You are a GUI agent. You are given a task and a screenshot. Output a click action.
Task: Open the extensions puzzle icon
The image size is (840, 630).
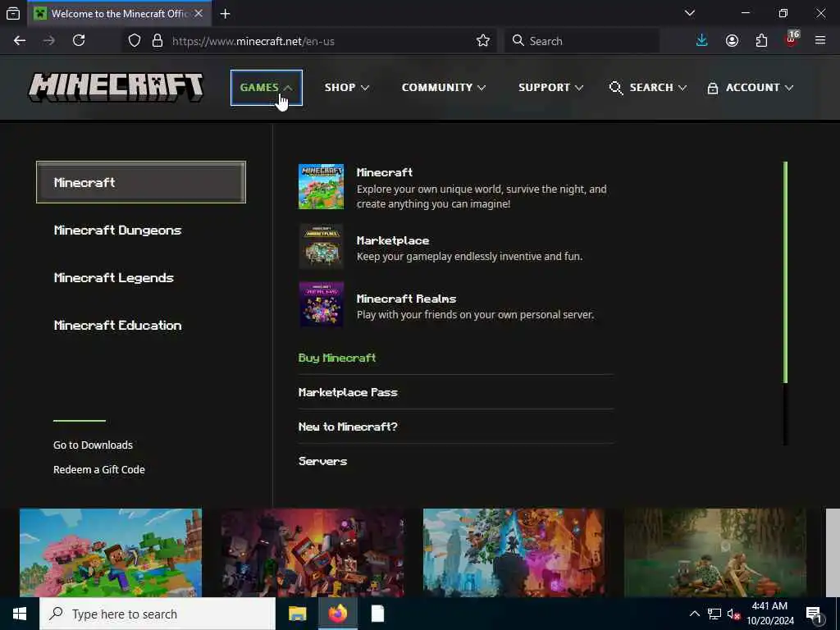coord(761,41)
